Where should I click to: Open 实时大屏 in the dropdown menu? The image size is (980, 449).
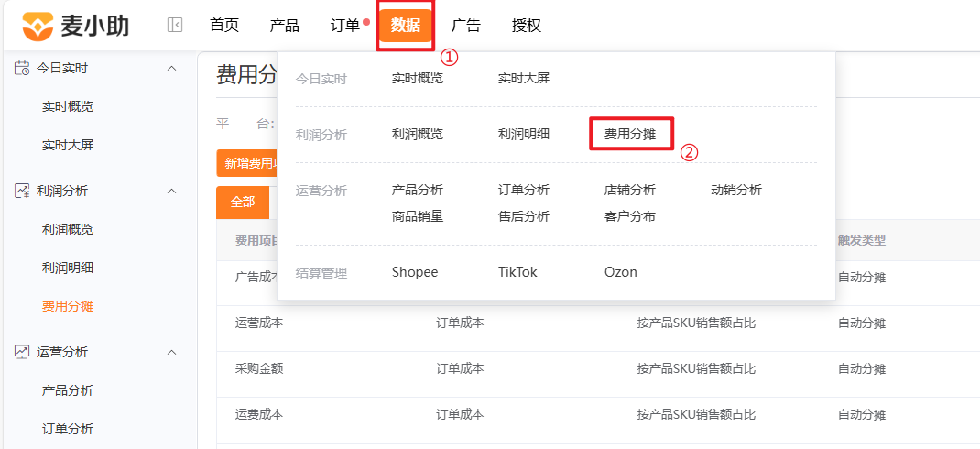click(x=524, y=79)
